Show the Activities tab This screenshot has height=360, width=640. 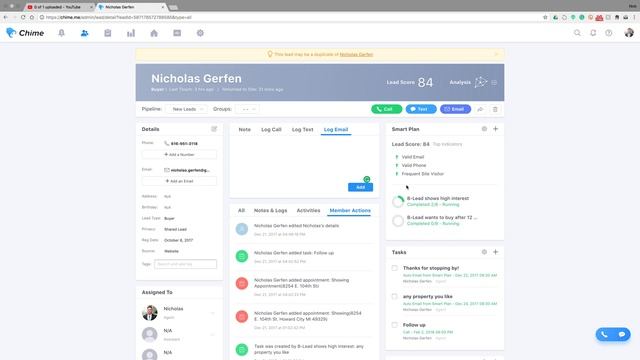click(308, 211)
